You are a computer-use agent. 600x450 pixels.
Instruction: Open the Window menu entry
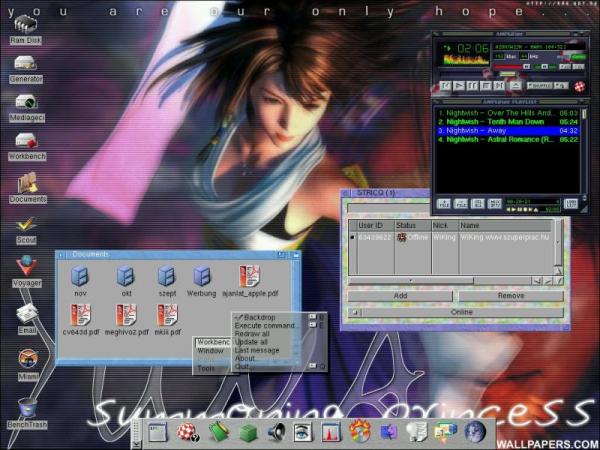[x=210, y=351]
